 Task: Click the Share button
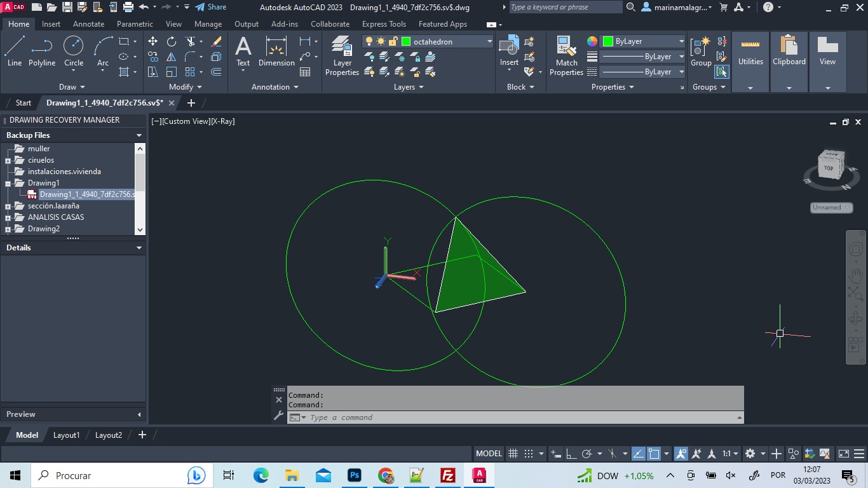point(210,7)
